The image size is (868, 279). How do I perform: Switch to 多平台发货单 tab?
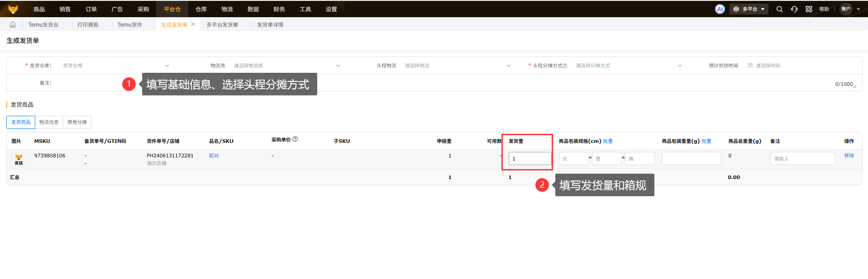[x=222, y=25]
